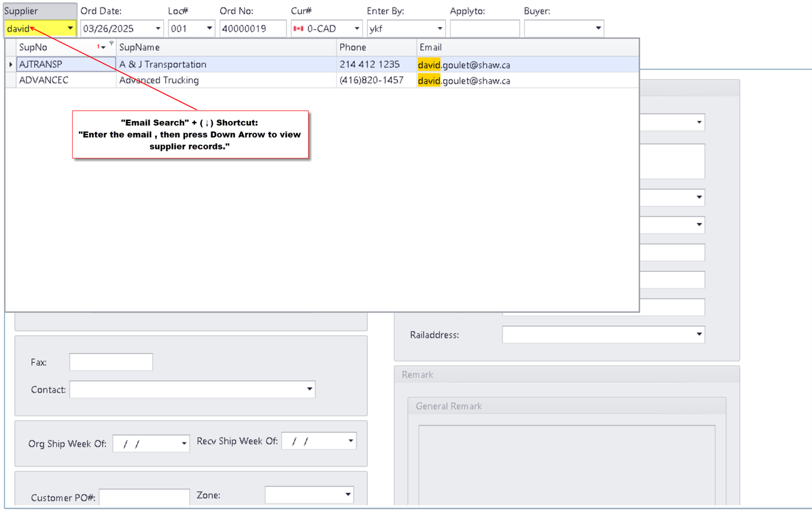
Task: Open the Supplier dropdown
Action: (x=70, y=28)
